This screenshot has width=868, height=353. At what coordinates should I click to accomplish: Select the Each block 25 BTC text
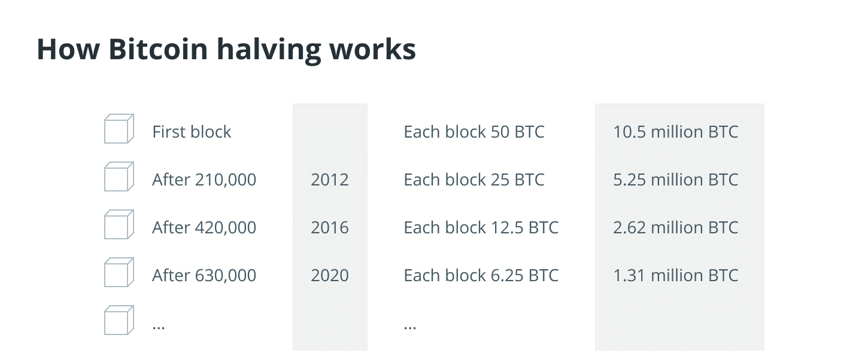click(474, 179)
